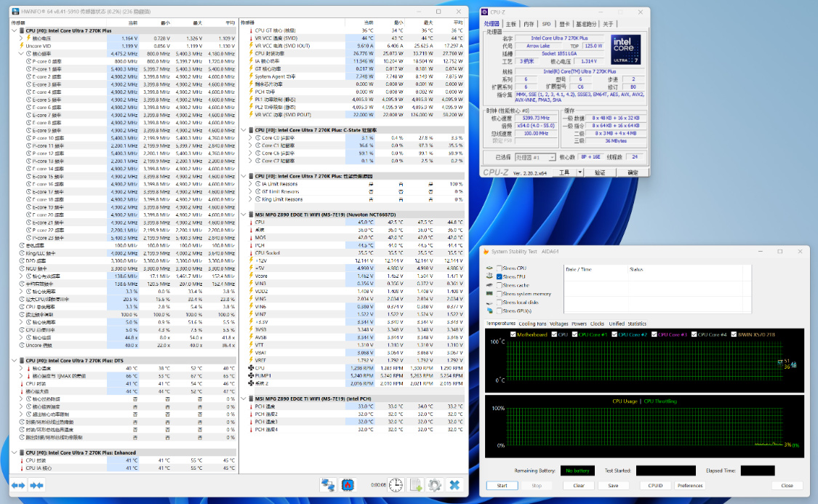Toggle the CPU Core #1 graph checkbox
818x504 pixels.
click(574, 335)
